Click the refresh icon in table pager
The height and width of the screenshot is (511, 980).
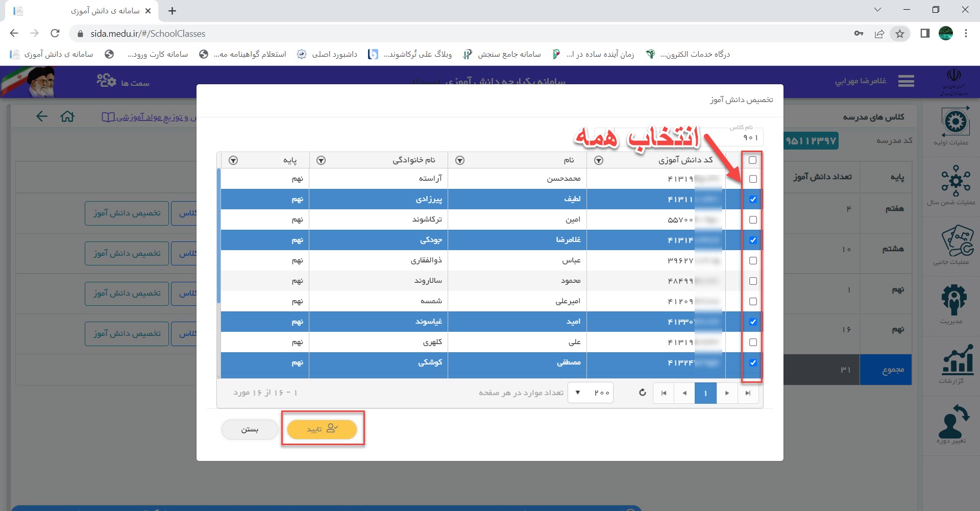(642, 393)
